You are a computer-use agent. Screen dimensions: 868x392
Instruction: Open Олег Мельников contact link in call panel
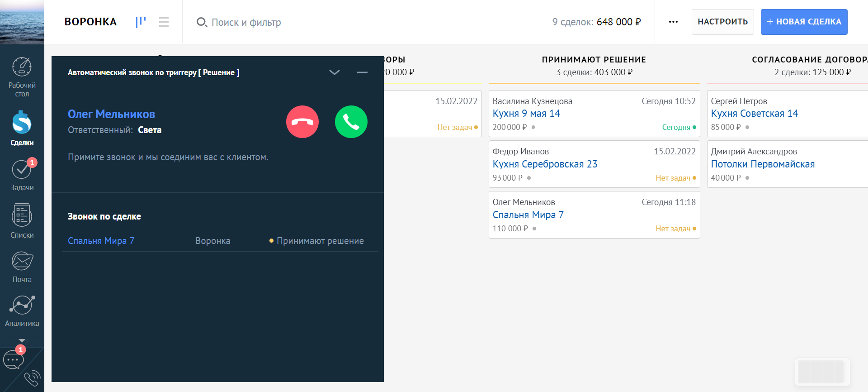(x=111, y=114)
